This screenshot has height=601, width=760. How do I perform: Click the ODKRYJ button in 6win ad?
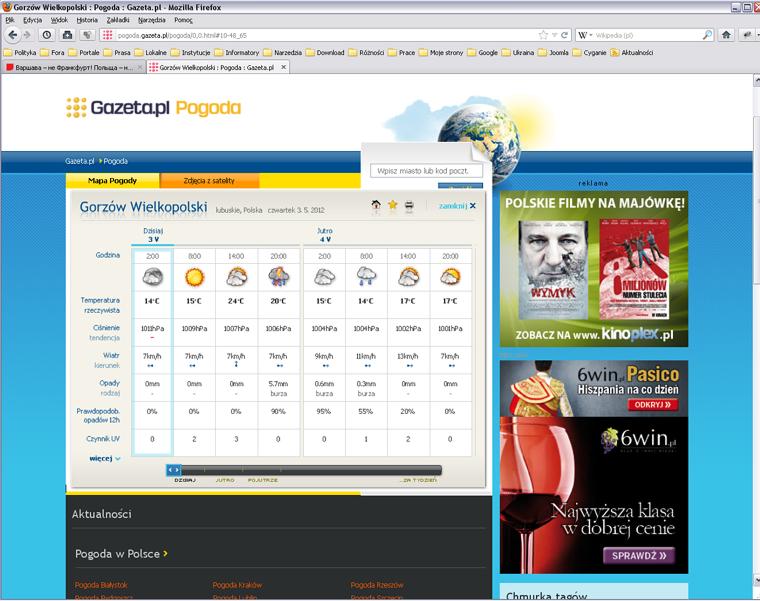pos(652,405)
